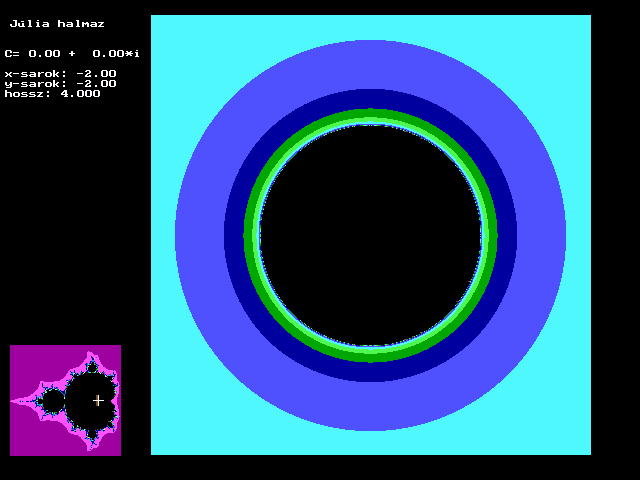Click the bottom bulb of the Mandelbrot shape
The width and height of the screenshot is (640, 480).
(91, 434)
